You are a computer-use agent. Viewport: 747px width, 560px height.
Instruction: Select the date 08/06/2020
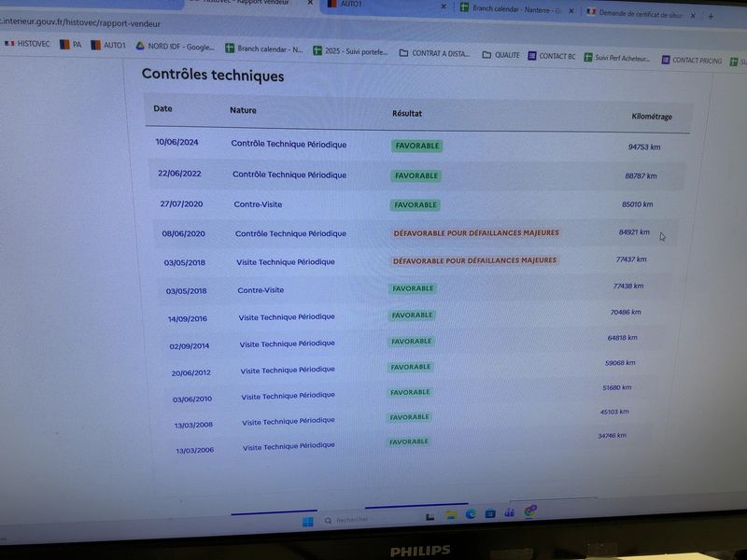(183, 233)
